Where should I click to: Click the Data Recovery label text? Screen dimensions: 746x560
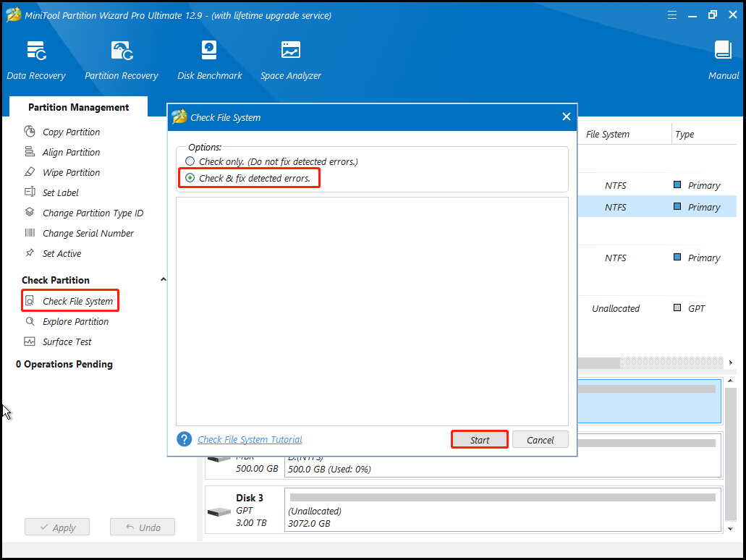[36, 76]
